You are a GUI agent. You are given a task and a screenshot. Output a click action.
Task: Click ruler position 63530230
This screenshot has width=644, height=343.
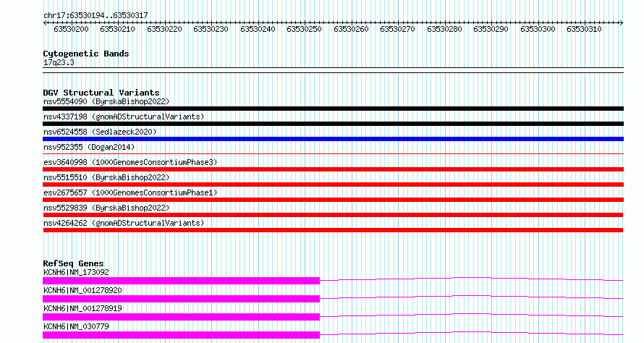pyautogui.click(x=211, y=29)
